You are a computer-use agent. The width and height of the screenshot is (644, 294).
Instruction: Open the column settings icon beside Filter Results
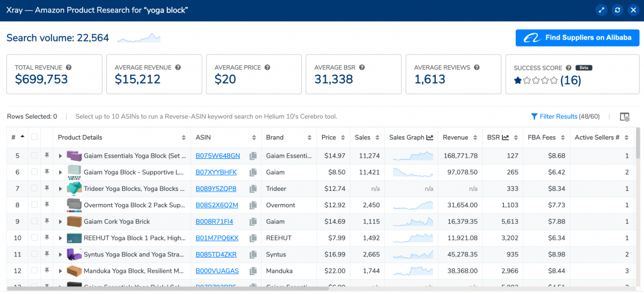[624, 117]
